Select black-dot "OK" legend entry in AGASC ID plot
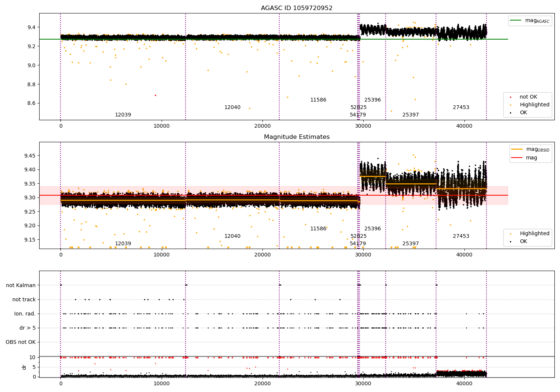 pos(523,113)
